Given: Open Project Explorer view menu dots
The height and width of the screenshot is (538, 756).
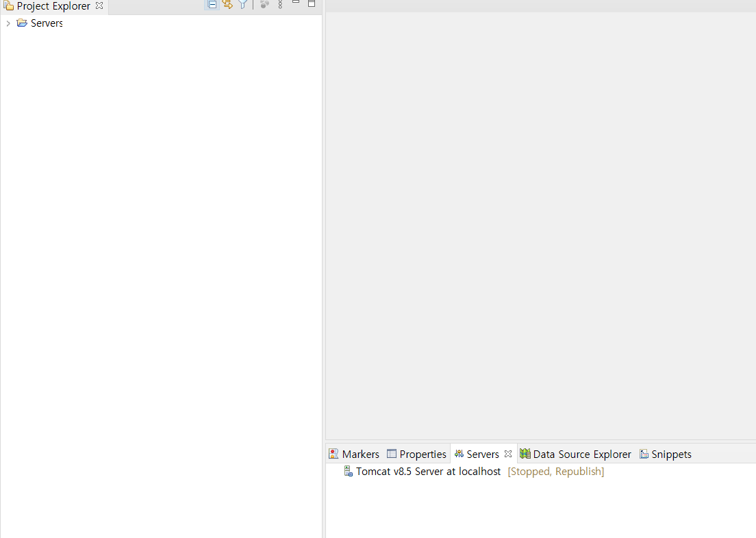Looking at the screenshot, I should click(280, 4).
